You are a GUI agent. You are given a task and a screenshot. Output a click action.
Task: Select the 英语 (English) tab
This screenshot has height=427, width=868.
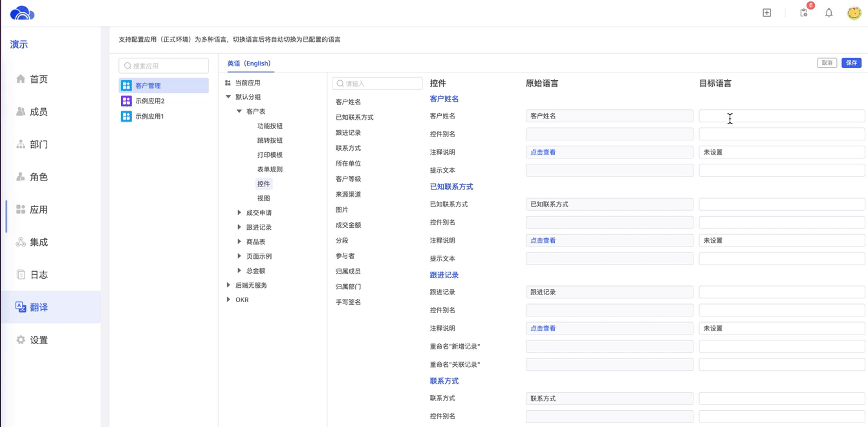[x=249, y=63]
